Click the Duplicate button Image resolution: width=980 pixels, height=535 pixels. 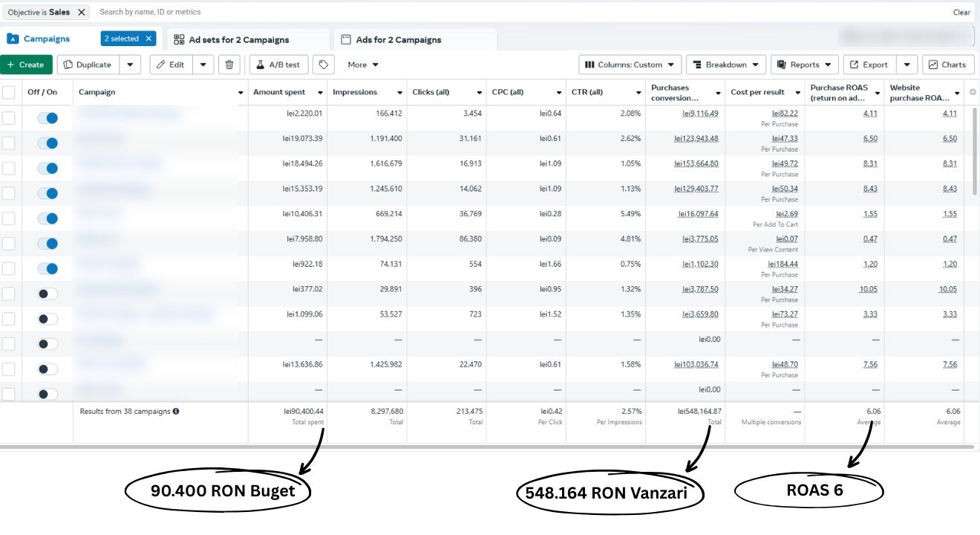click(x=88, y=65)
